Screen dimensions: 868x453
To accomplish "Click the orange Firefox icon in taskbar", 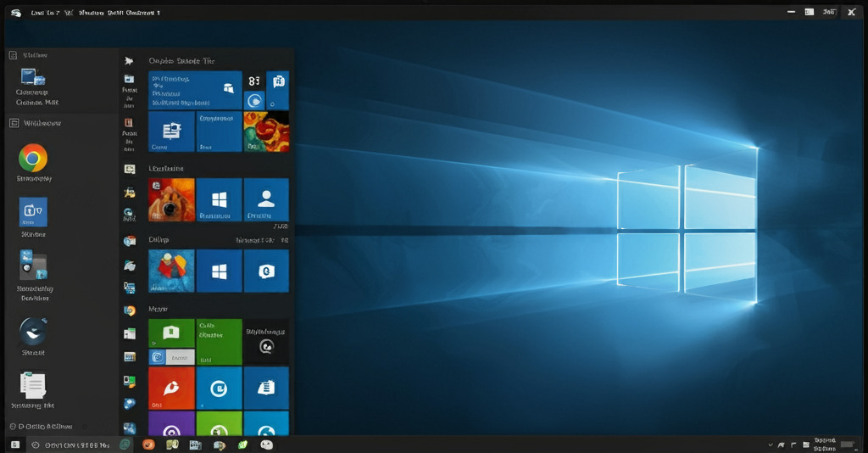I will (x=149, y=445).
